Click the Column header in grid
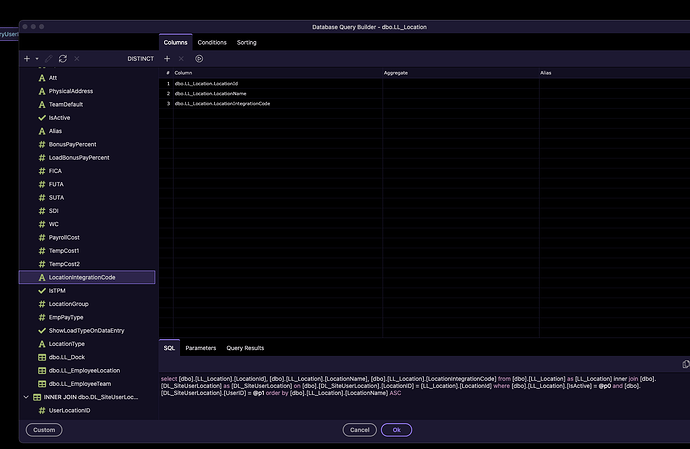690x449 pixels. [183, 73]
